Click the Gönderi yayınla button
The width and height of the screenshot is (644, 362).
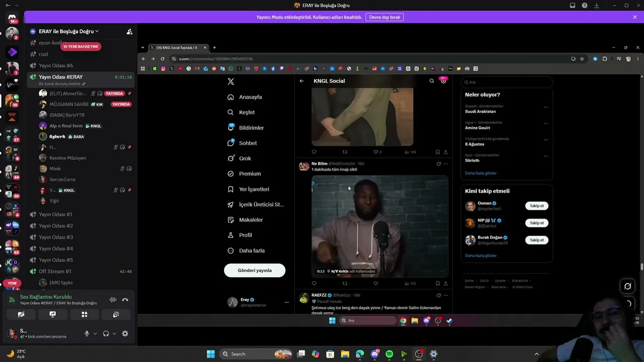coord(255,270)
